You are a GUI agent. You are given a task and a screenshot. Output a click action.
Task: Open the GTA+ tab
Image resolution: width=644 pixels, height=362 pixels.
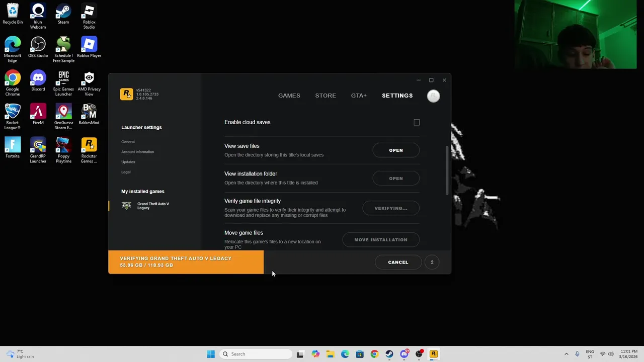pos(359,96)
